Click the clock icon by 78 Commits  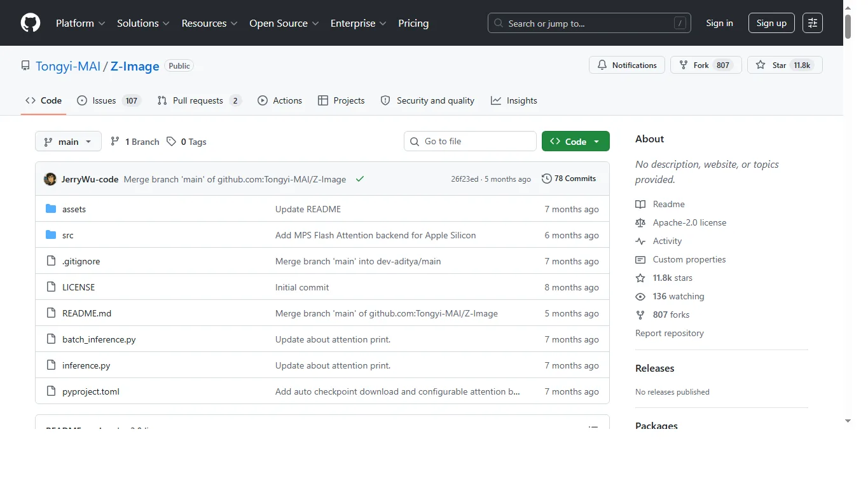click(x=546, y=179)
